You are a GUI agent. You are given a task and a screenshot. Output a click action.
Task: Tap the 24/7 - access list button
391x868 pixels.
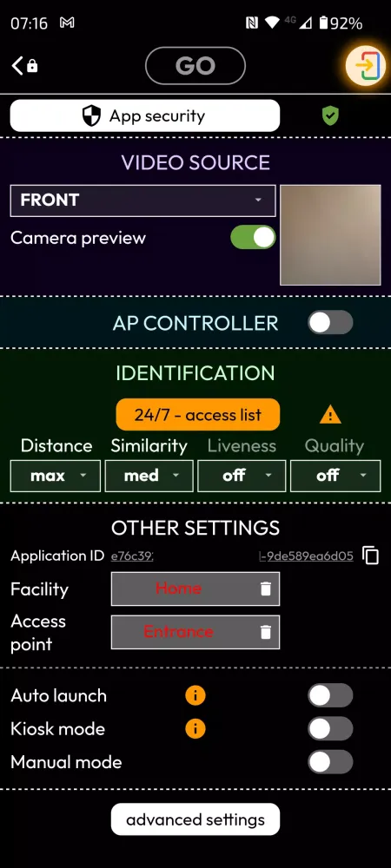tap(198, 415)
